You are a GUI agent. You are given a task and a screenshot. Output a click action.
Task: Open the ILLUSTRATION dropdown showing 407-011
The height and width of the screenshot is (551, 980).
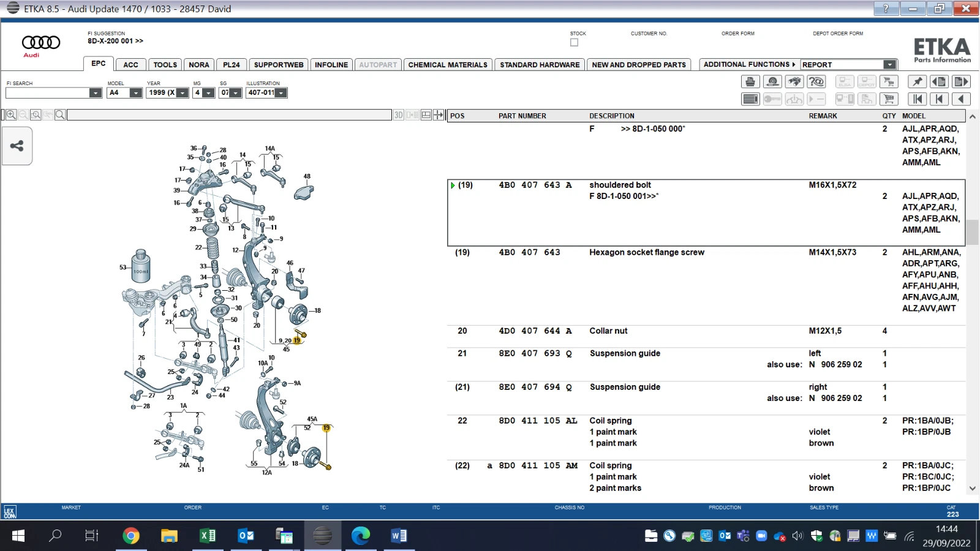pos(281,92)
